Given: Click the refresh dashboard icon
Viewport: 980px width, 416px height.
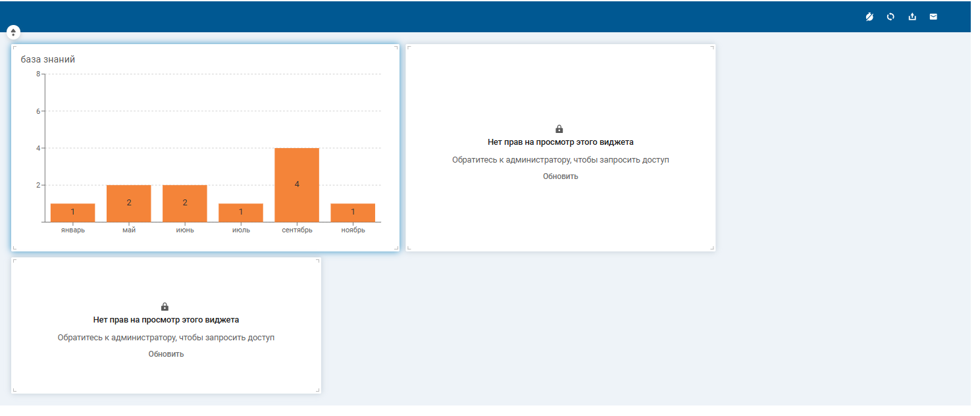Looking at the screenshot, I should [890, 16].
